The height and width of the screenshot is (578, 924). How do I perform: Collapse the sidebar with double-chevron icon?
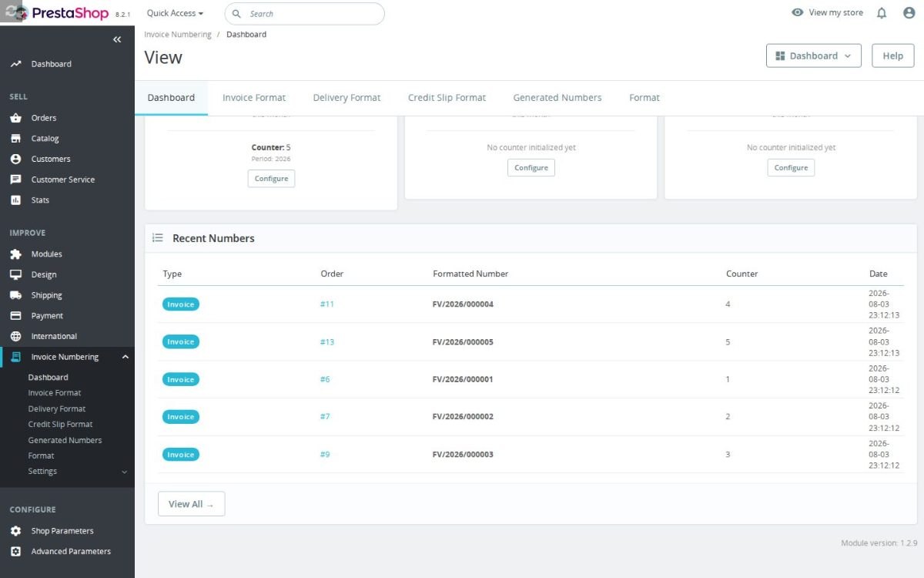[x=117, y=39]
